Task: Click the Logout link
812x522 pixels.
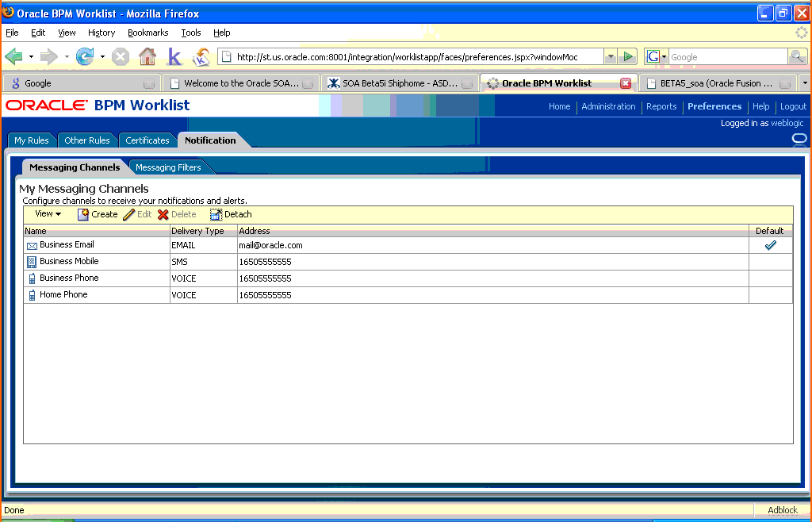Action: pos(793,106)
